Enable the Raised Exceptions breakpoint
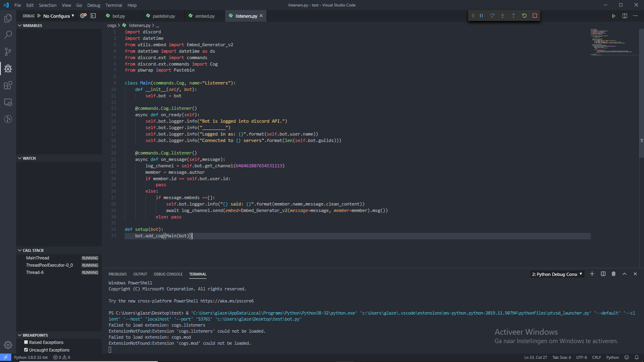Screen dimensions: 644x362 coord(26,342)
